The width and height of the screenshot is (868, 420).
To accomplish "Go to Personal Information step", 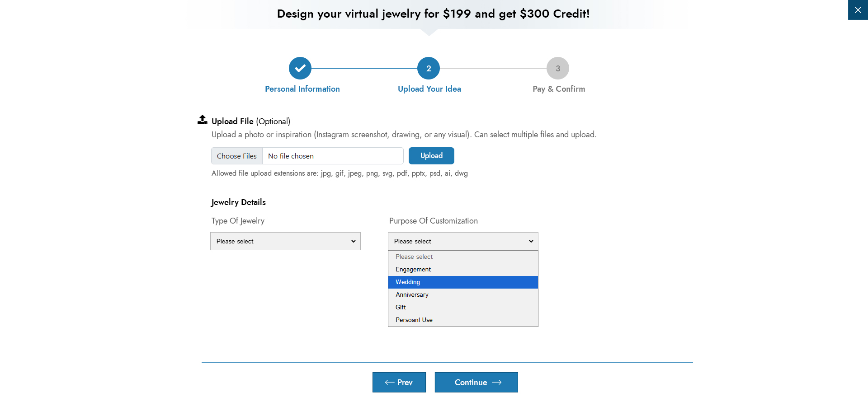I will point(302,89).
